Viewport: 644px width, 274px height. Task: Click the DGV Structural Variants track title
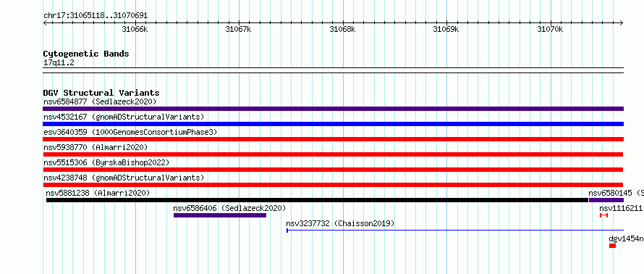(101, 93)
